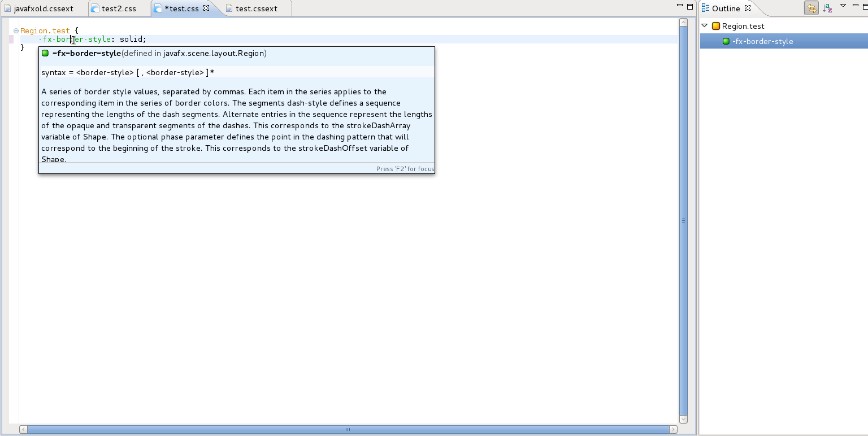The width and height of the screenshot is (868, 436).
Task: Click the green icon in the tooltip header
Action: [45, 54]
